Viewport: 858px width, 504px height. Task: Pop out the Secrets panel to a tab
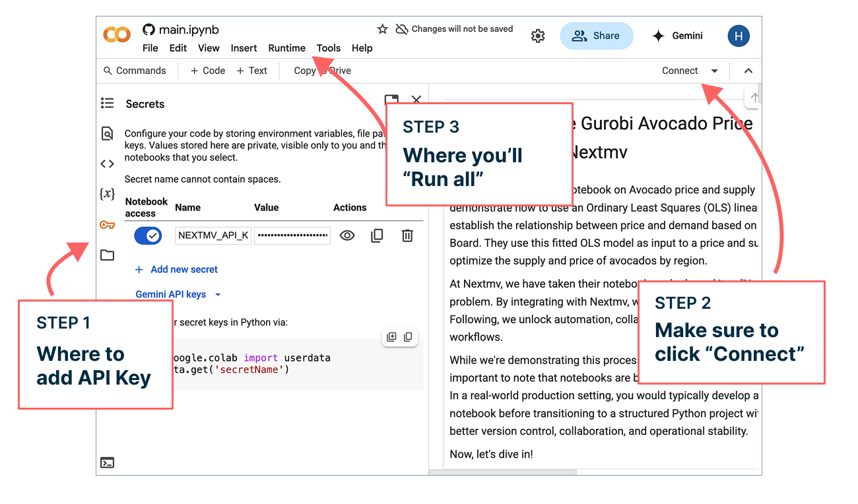[x=391, y=100]
